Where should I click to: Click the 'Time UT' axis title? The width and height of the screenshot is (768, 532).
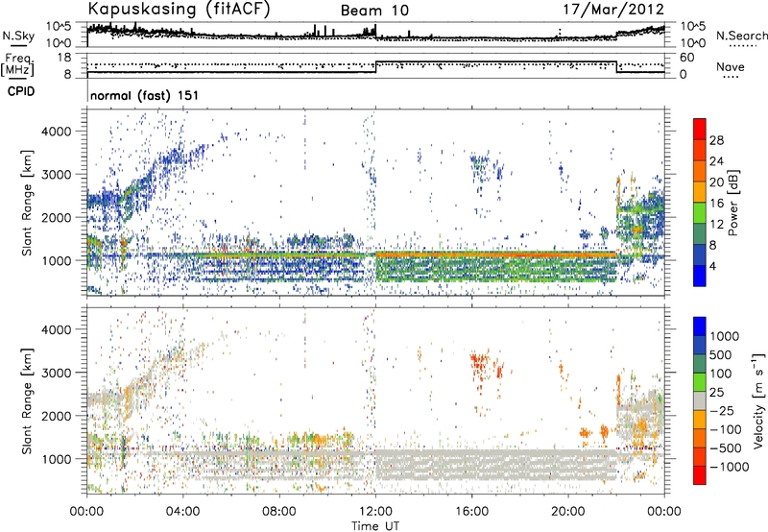pos(375,526)
